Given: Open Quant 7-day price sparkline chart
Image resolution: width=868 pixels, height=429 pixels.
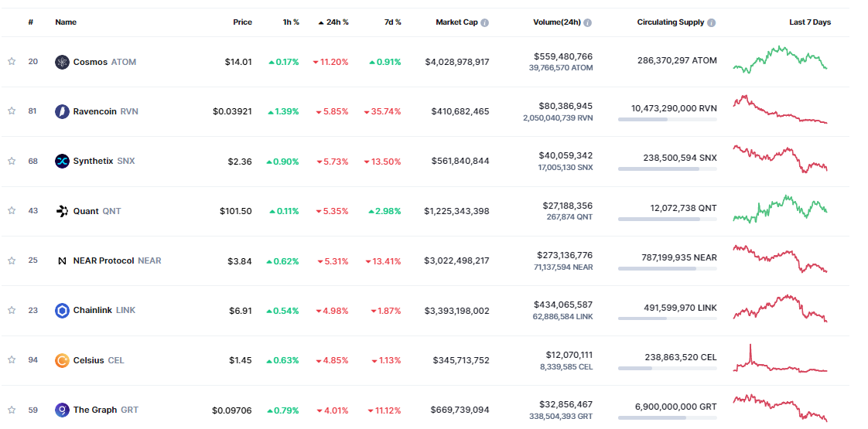Looking at the screenshot, I should coord(780,209).
